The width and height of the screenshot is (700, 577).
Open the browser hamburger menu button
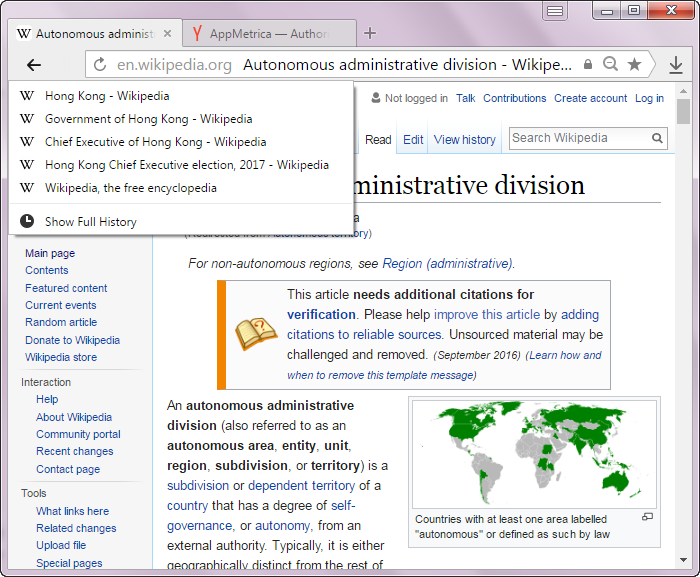coord(554,11)
